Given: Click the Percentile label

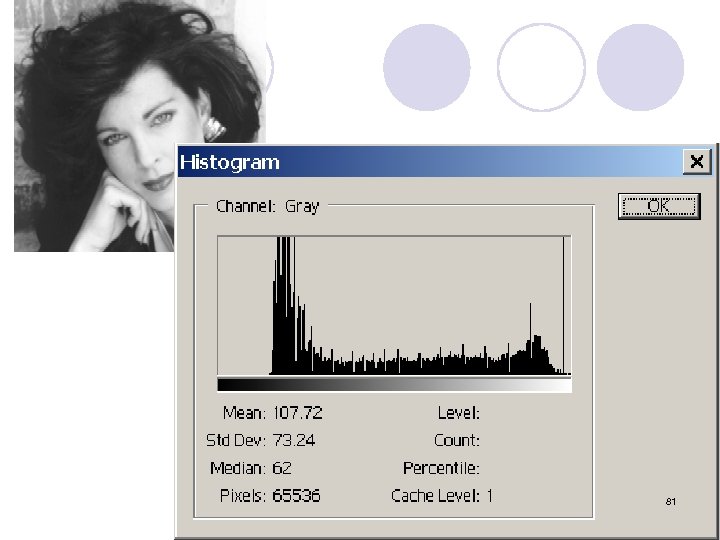Looking at the screenshot, I should [x=441, y=468].
